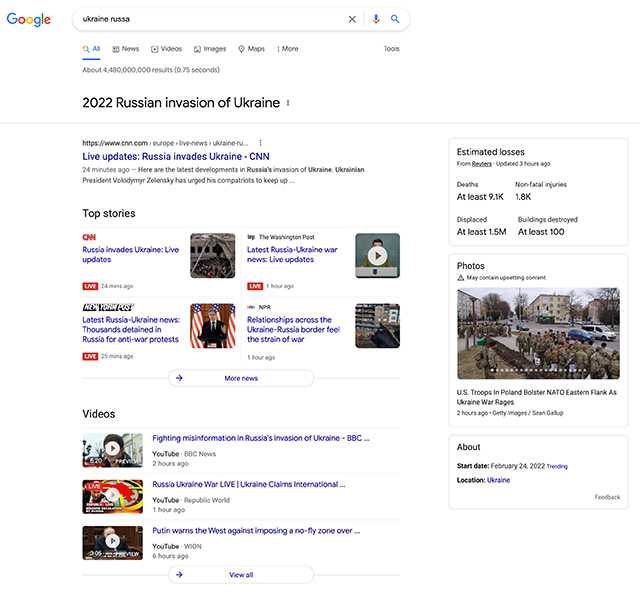The width and height of the screenshot is (640, 594).
Task: Select the 'At least 9.1K' deaths value
Action: pos(480,197)
